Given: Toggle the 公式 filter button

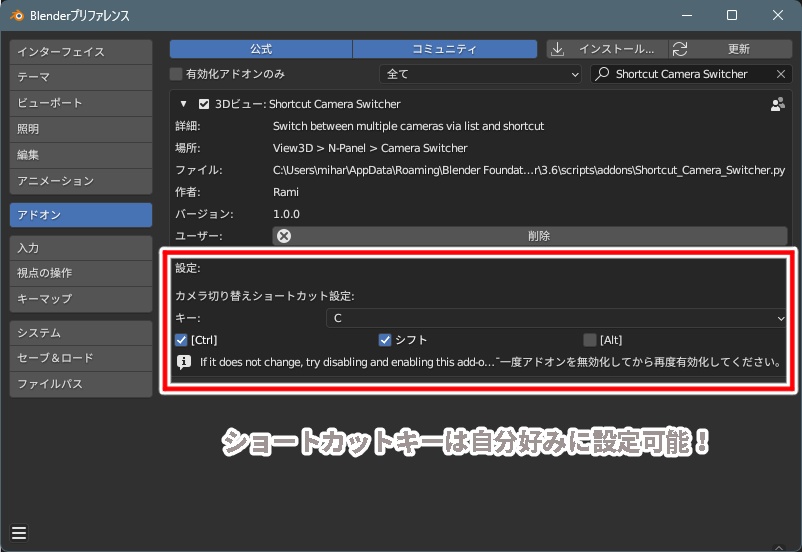Looking at the screenshot, I should (x=261, y=49).
